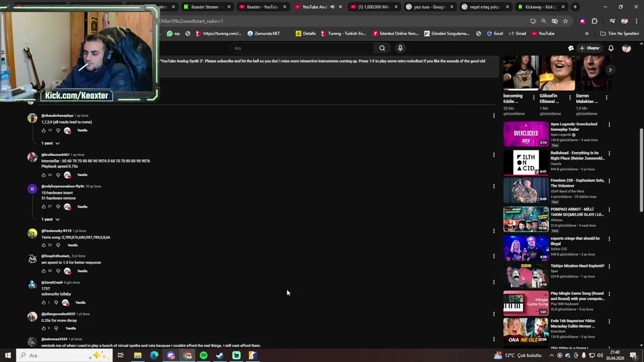
Task: Click the Windows taskbar search box
Action: (x=64, y=355)
